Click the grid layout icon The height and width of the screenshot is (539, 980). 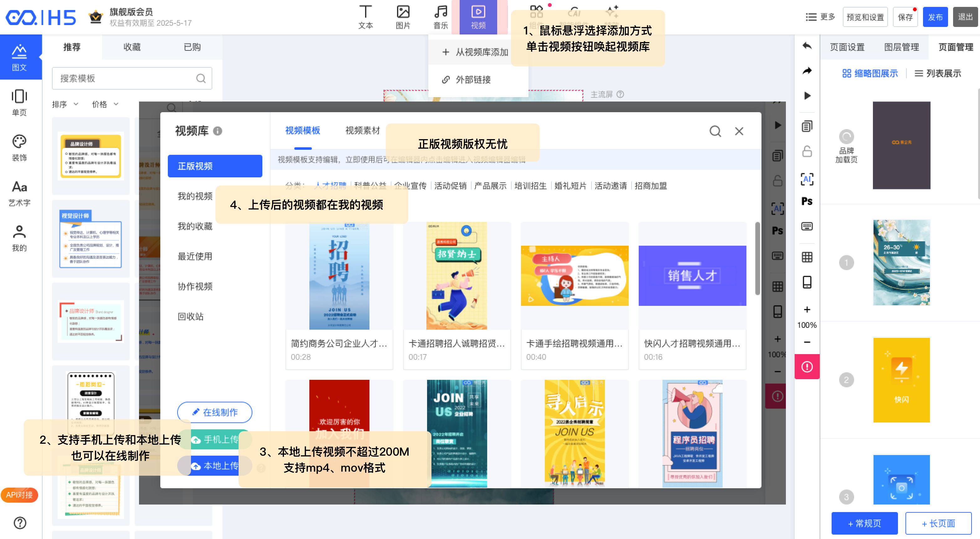(807, 257)
